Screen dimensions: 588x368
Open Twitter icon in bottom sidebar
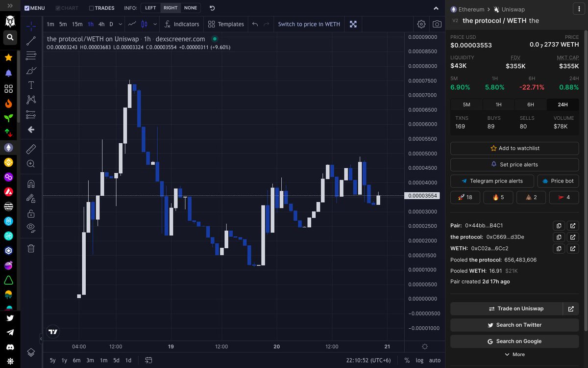point(10,318)
